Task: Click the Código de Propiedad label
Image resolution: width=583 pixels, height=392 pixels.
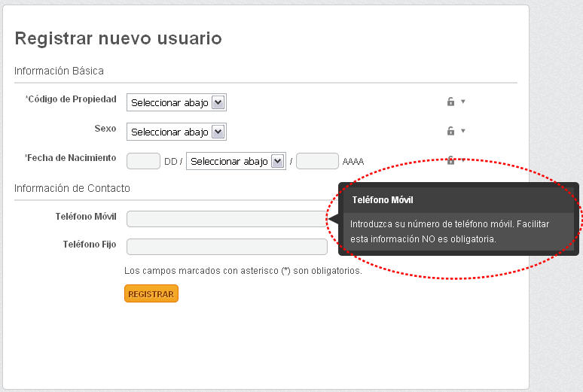Action: [x=71, y=99]
